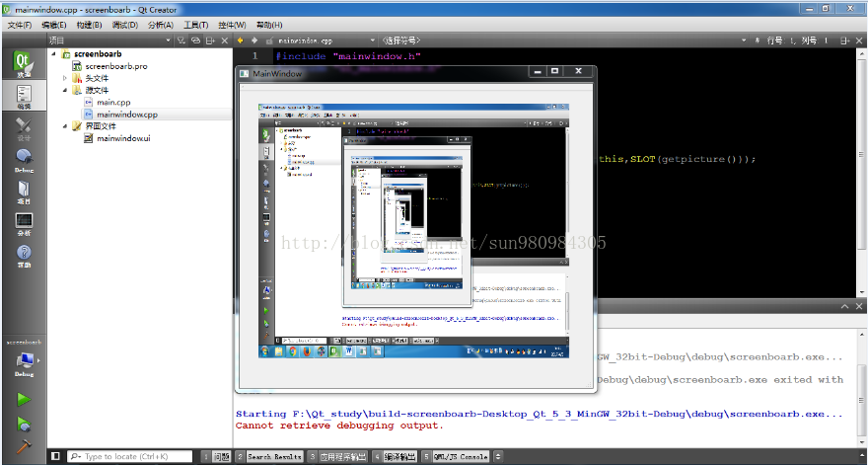Expand the 头文件 headers folder
868x465 pixels.
[65, 78]
